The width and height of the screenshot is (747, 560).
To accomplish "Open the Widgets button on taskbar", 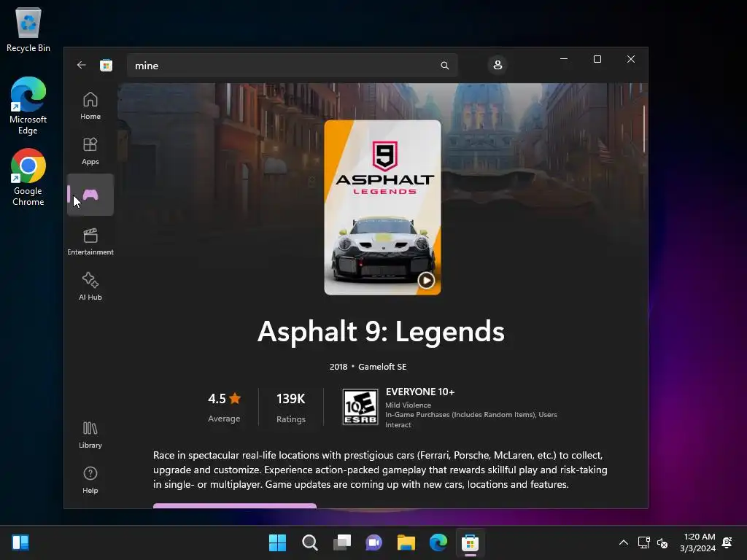I will 20,542.
